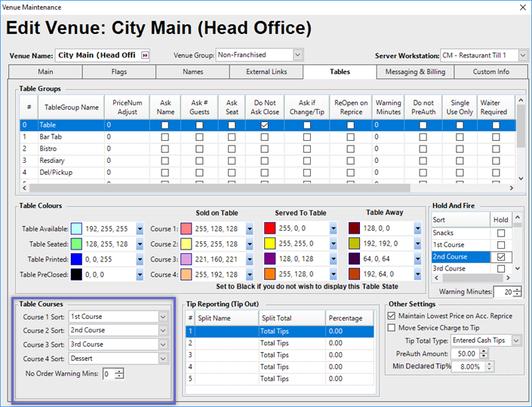The width and height of the screenshot is (532, 407).
Task: Toggle Maintain Lowest Price on Acc. Reprice
Action: (x=391, y=316)
